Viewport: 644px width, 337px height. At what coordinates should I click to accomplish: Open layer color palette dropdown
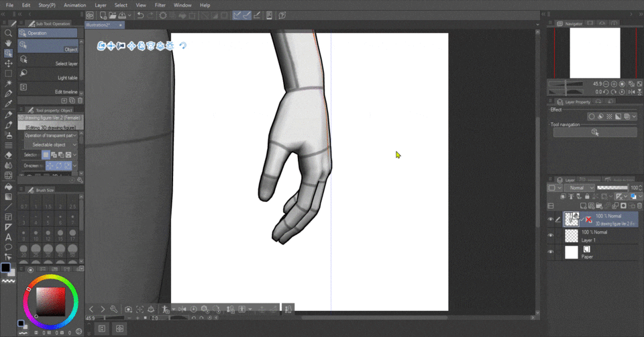click(559, 188)
